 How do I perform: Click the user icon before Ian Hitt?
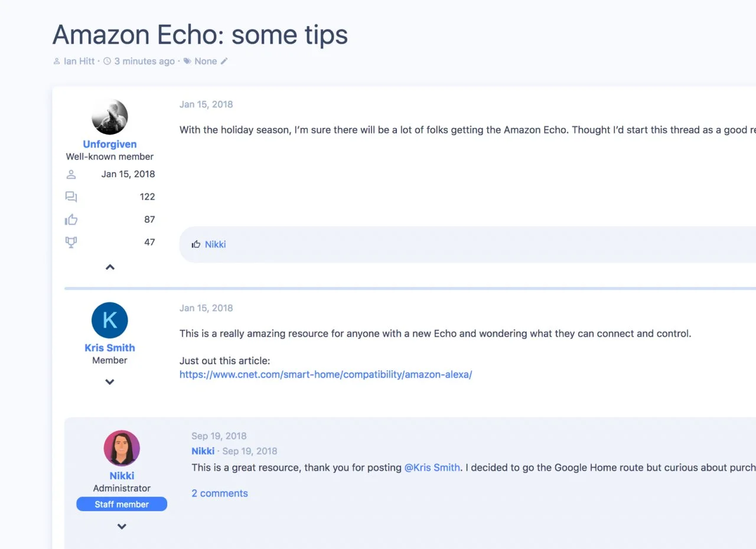coord(57,61)
